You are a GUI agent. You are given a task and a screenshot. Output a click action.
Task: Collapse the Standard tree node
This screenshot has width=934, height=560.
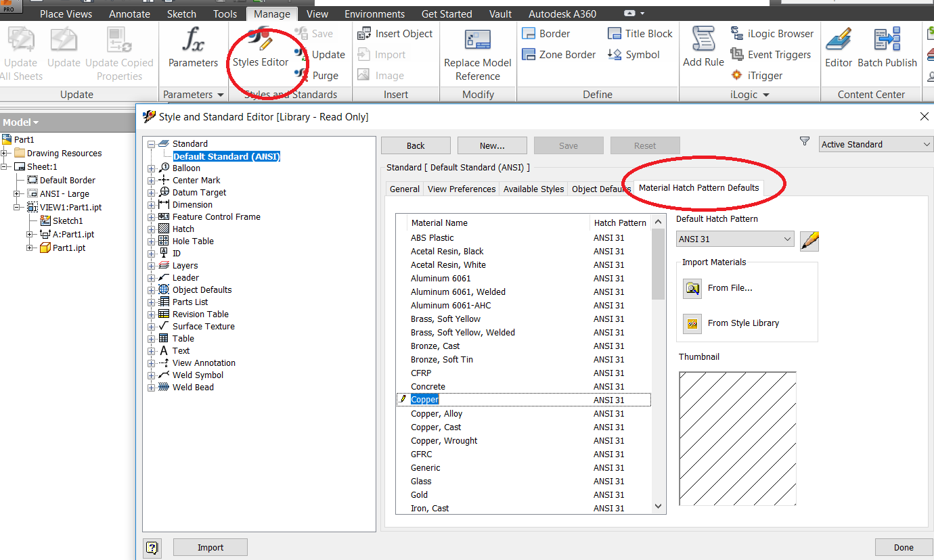151,144
